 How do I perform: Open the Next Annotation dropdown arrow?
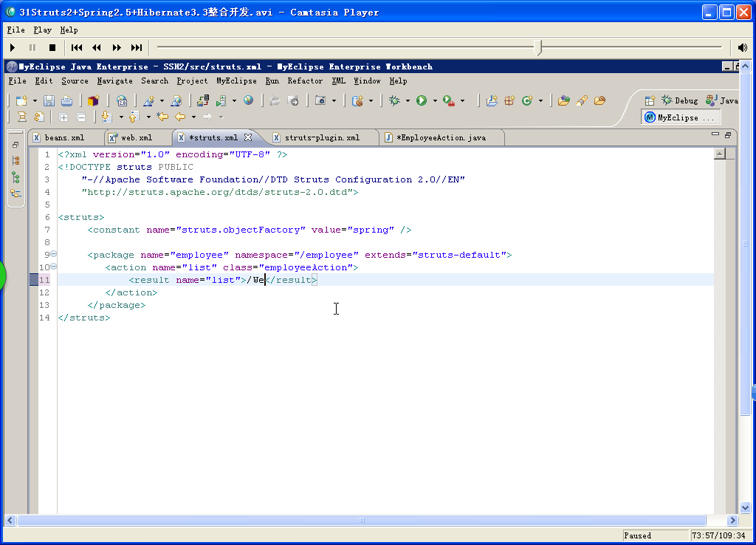(121, 117)
